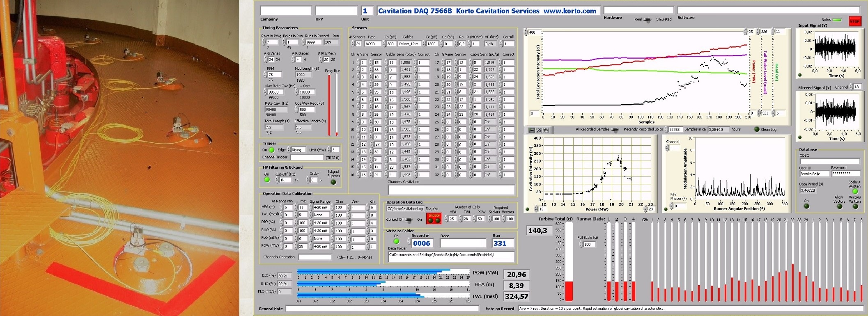Toggle the Trigger On LED
The image size is (868, 316).
click(271, 150)
